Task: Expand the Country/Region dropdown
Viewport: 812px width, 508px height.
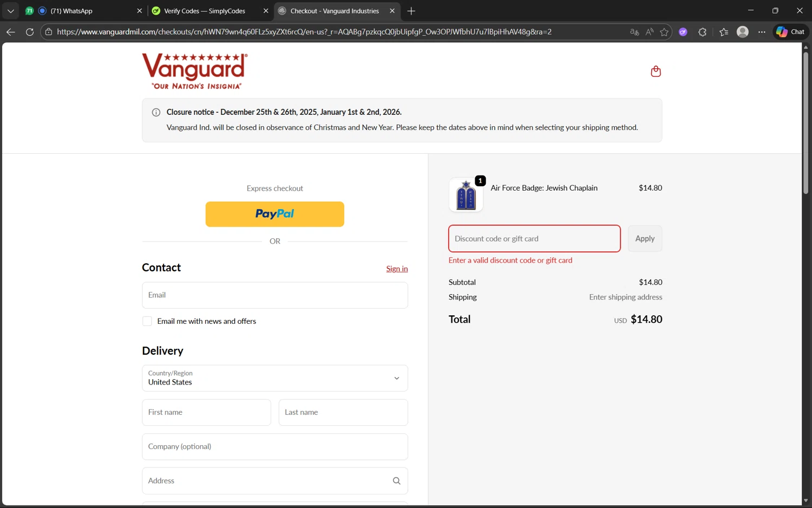Action: [275, 378]
